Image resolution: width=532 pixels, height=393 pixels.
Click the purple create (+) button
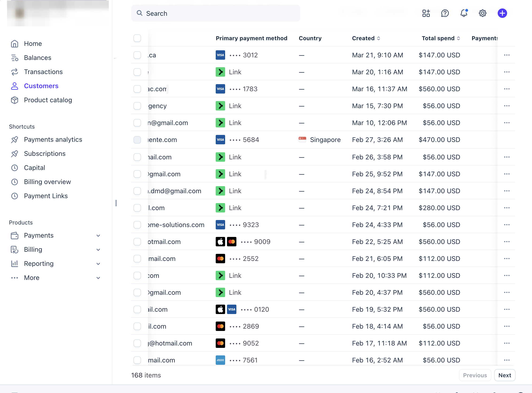(x=502, y=13)
